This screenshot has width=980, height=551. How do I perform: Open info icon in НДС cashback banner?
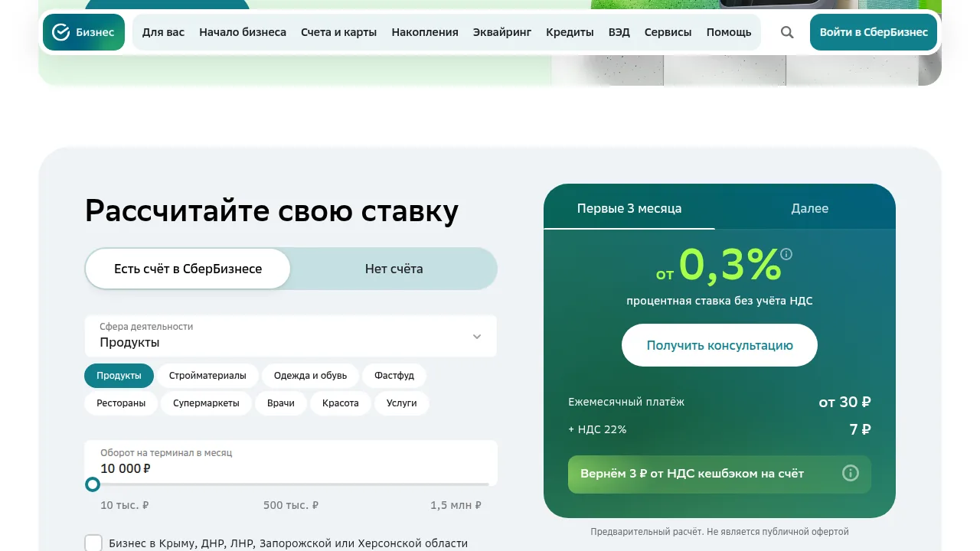851,473
